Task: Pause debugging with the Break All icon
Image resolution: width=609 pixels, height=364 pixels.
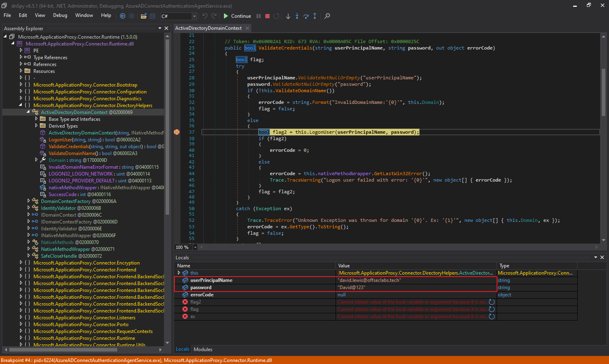Action: [x=259, y=16]
